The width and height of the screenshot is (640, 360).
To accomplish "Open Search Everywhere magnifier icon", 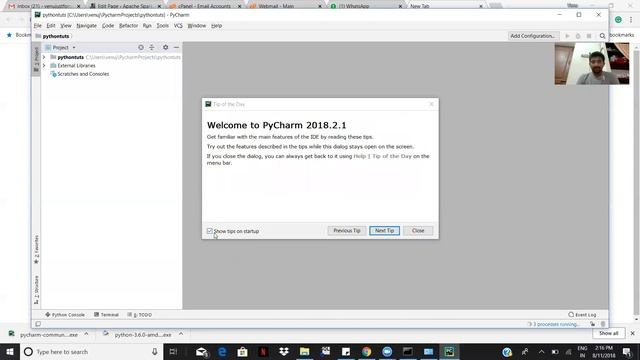I will click(602, 36).
